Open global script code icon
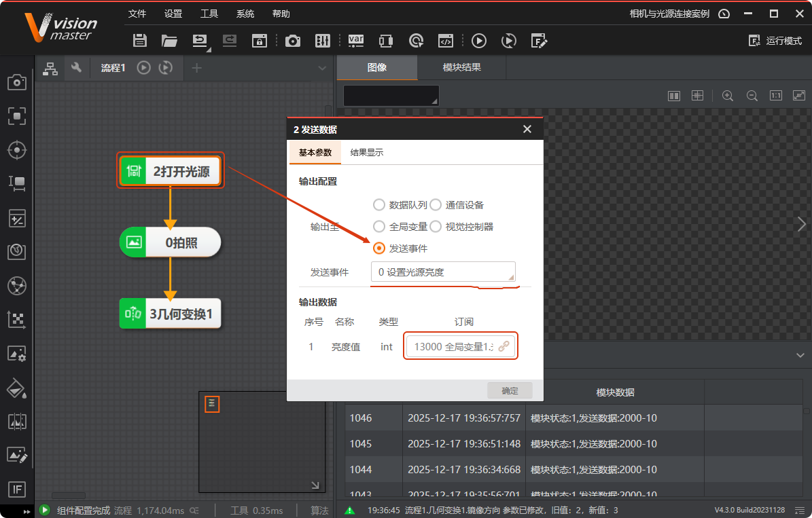The height and width of the screenshot is (518, 812). tap(446, 40)
